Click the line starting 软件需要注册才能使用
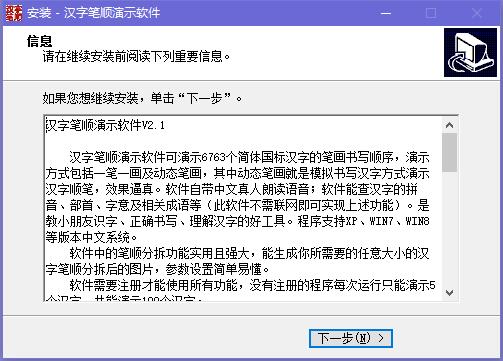Screen dimensions: 503x361 point(252,285)
